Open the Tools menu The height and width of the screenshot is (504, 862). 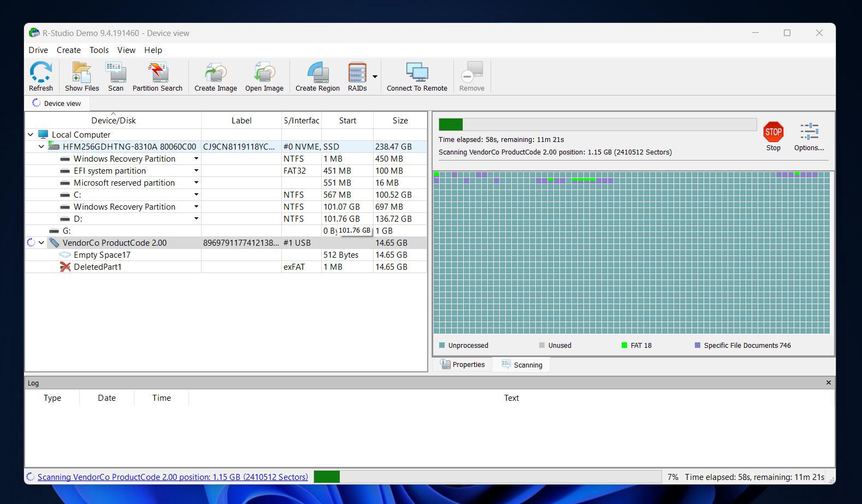click(x=99, y=50)
